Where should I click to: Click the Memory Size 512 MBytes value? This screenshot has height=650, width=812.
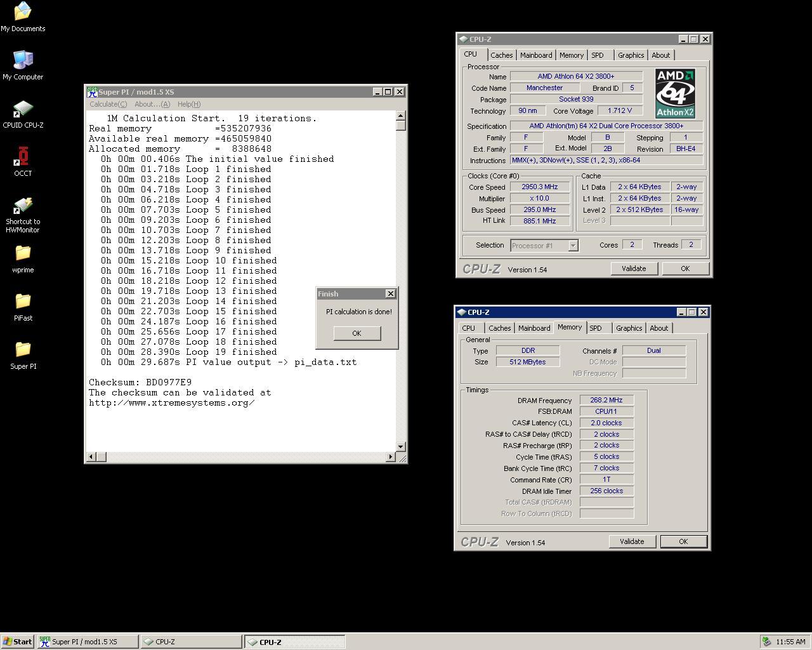click(528, 362)
